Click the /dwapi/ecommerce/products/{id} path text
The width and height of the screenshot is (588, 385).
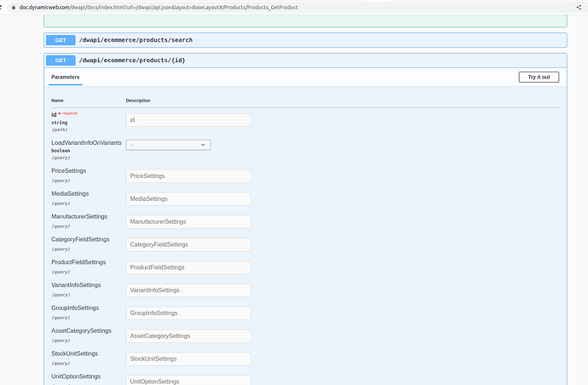pyautogui.click(x=132, y=60)
